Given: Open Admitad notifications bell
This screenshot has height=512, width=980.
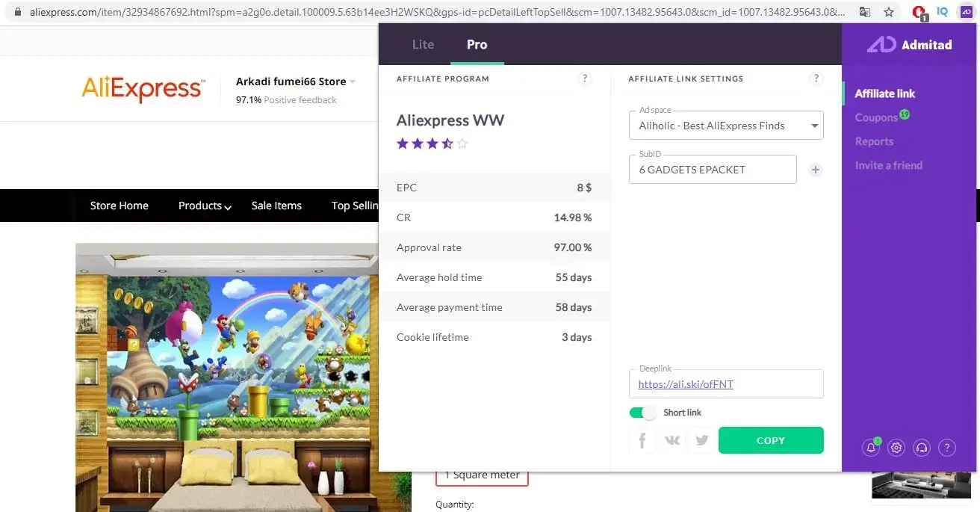Looking at the screenshot, I should point(871,447).
